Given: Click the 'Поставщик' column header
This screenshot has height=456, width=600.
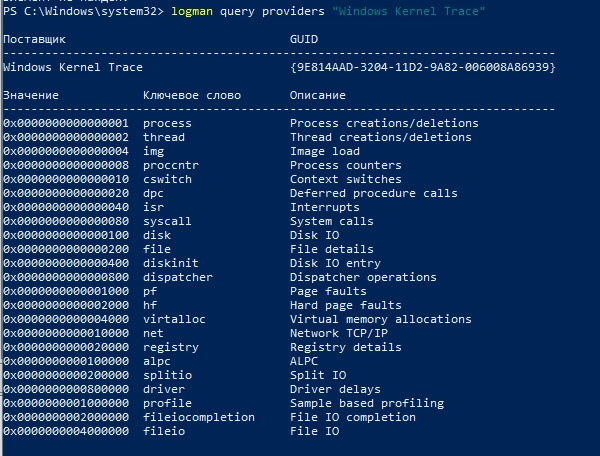Looking at the screenshot, I should 34,39.
